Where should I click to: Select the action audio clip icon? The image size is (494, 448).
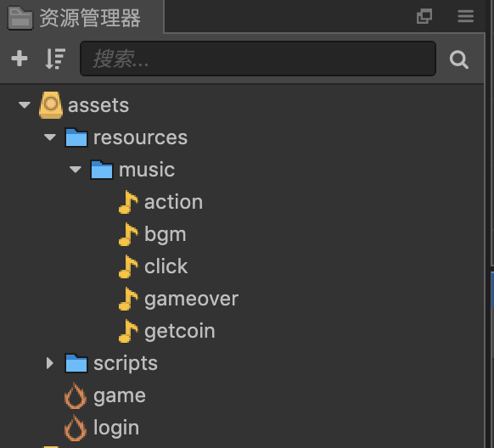pyautogui.click(x=128, y=202)
